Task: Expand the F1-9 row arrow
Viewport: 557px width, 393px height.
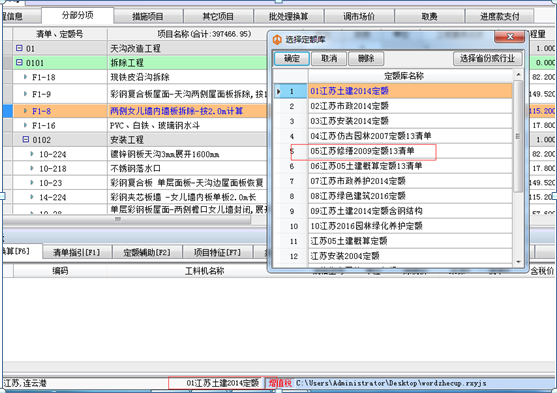Action: pyautogui.click(x=25, y=94)
